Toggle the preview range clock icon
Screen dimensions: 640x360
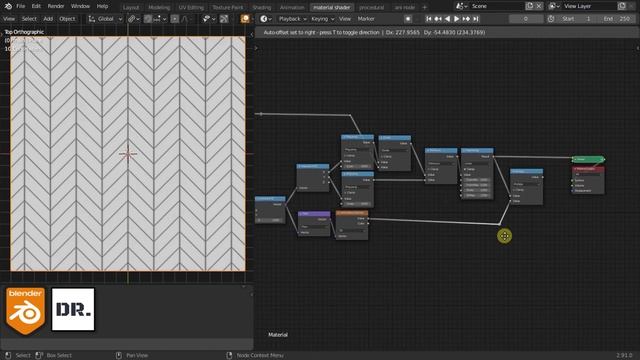click(x=551, y=19)
